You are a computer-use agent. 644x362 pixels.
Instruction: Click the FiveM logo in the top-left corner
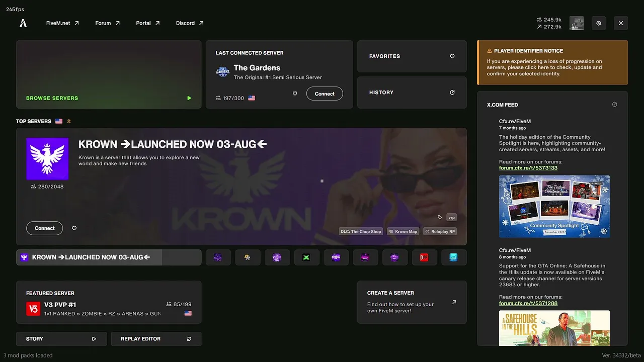23,23
